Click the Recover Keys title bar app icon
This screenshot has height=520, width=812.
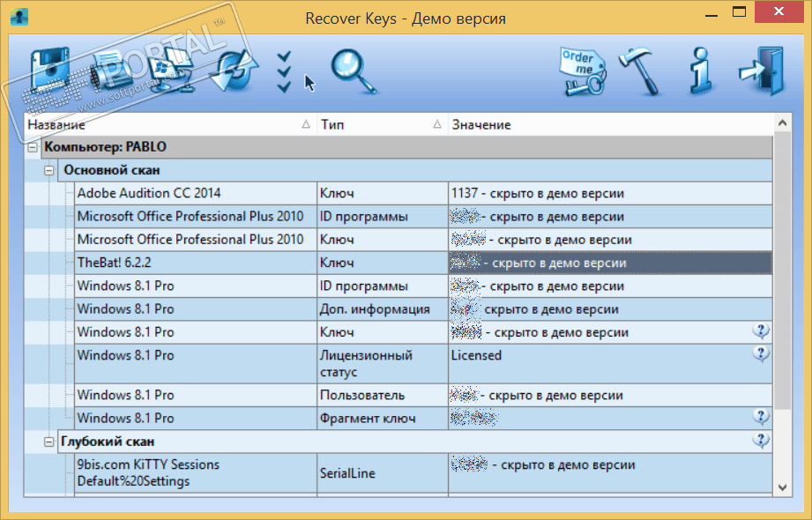(19, 17)
